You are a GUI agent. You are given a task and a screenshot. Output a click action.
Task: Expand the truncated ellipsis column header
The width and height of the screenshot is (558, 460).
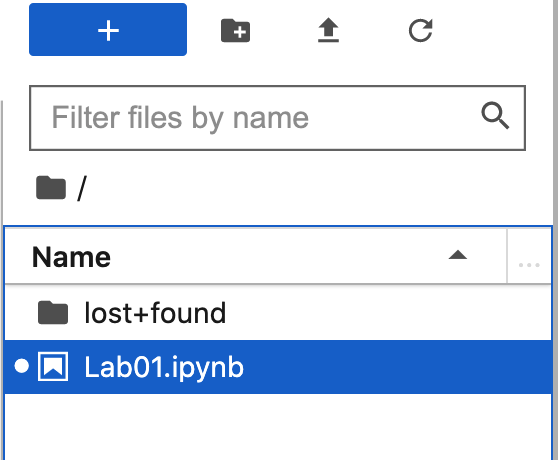[x=529, y=265]
